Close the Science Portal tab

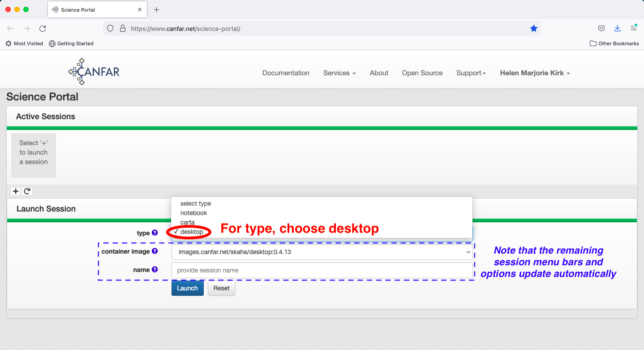pyautogui.click(x=140, y=9)
